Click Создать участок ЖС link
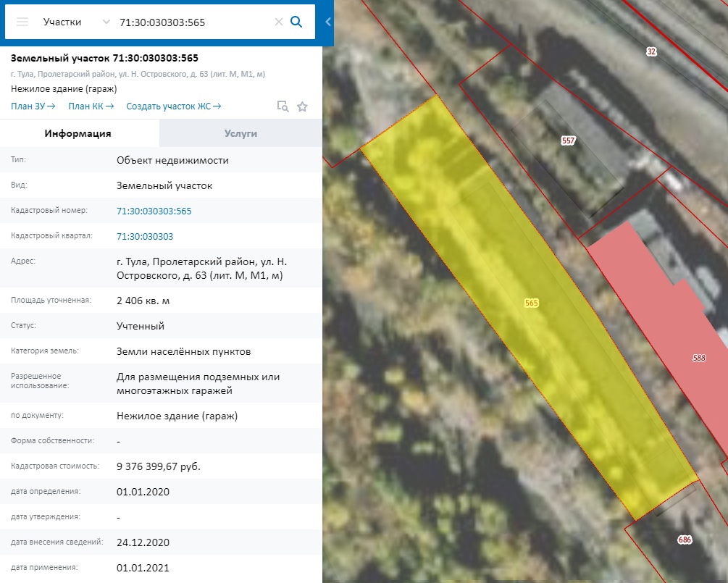The height and width of the screenshot is (583, 728). pyautogui.click(x=174, y=106)
